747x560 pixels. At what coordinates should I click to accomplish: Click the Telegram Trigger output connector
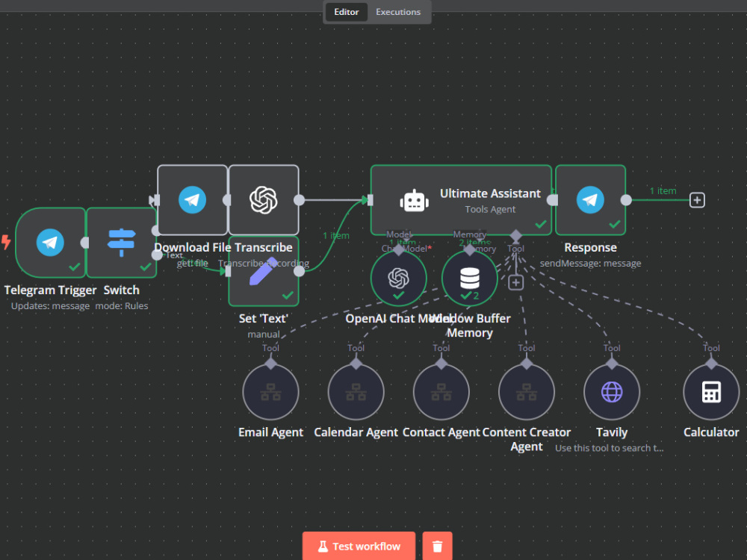[85, 243]
